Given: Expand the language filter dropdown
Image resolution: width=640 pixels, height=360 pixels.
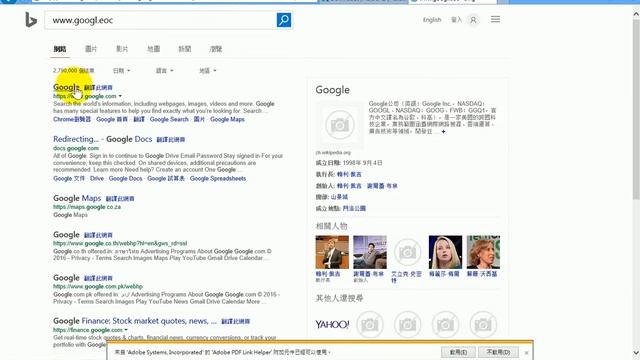Looking at the screenshot, I should pyautogui.click(x=164, y=71).
